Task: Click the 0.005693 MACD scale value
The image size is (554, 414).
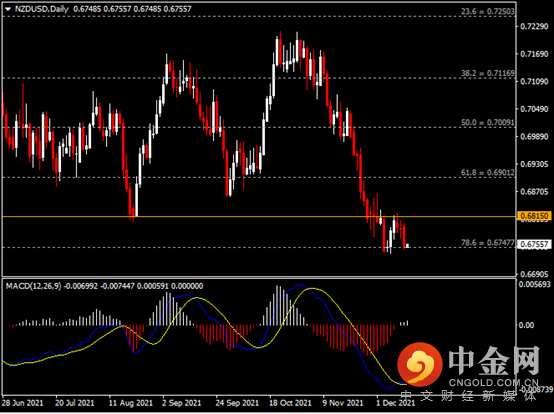Action: [x=535, y=285]
